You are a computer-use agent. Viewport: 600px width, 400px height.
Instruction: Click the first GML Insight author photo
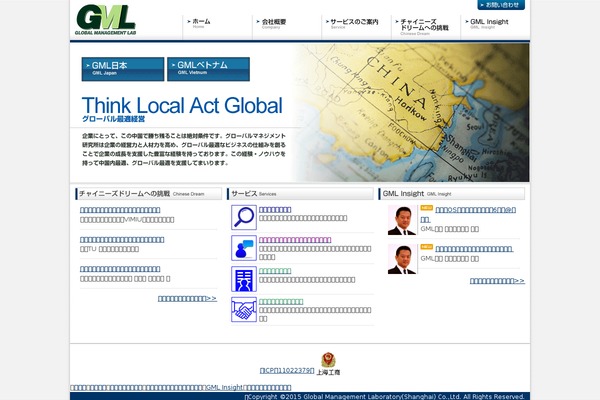402,220
